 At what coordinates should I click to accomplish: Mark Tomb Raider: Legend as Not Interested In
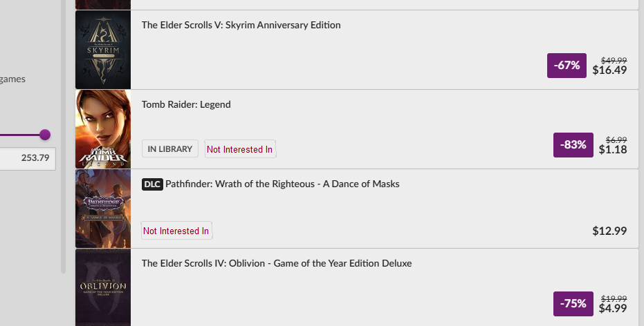click(240, 149)
